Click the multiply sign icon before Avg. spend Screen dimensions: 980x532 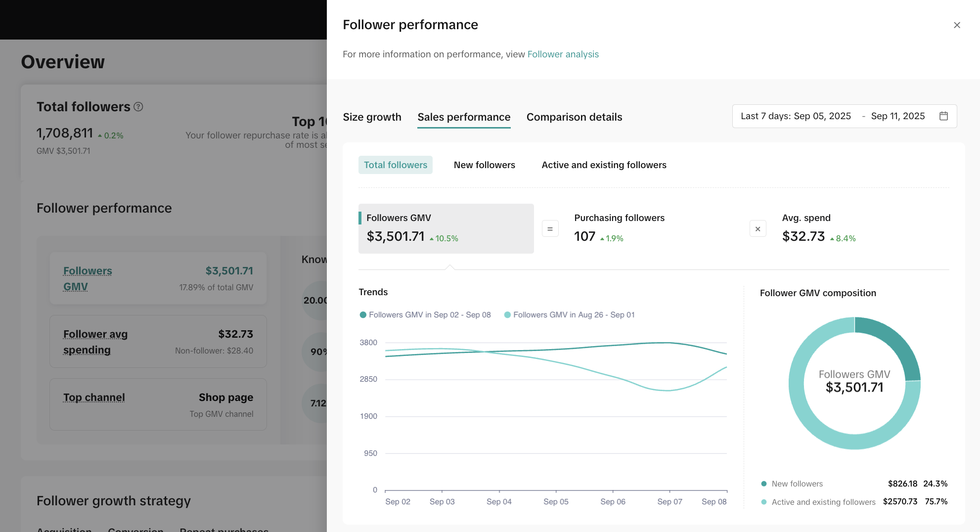pyautogui.click(x=757, y=229)
